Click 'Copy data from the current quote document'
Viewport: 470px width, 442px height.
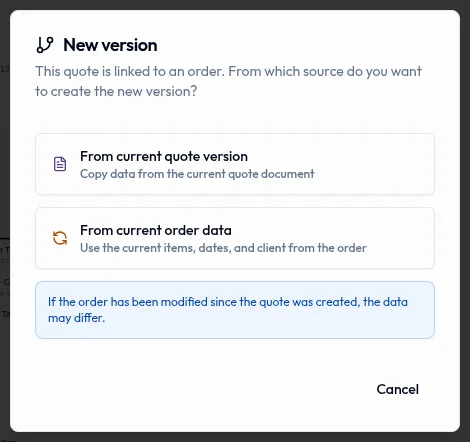click(197, 174)
